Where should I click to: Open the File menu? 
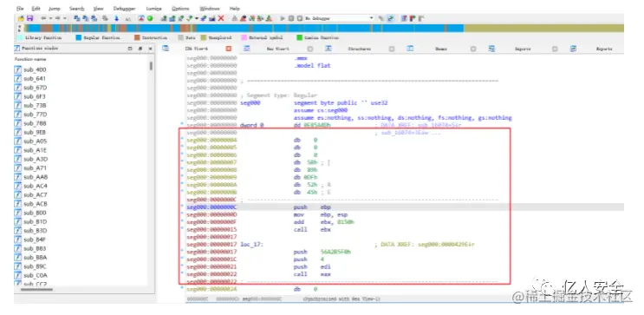[x=20, y=8]
